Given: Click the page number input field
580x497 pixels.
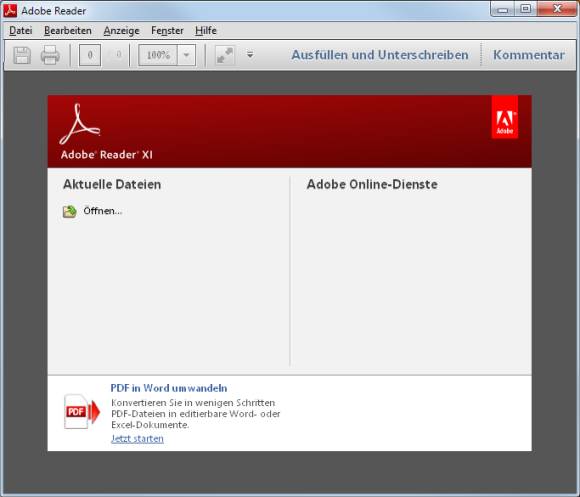Looking at the screenshot, I should tap(90, 55).
